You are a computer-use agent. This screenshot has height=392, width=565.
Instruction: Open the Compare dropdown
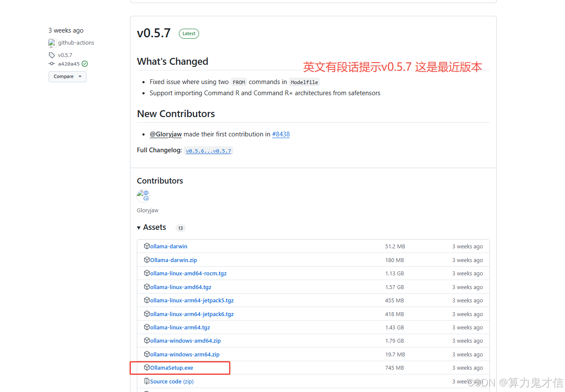(x=67, y=76)
